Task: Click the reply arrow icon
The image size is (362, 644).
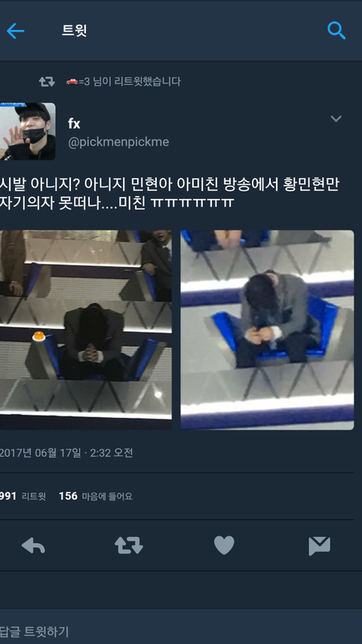Action: [x=33, y=546]
